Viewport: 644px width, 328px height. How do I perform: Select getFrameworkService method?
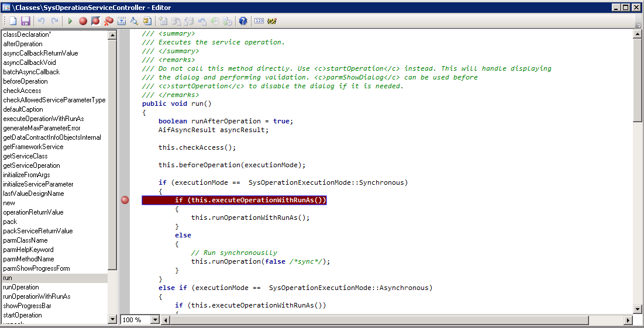(33, 147)
